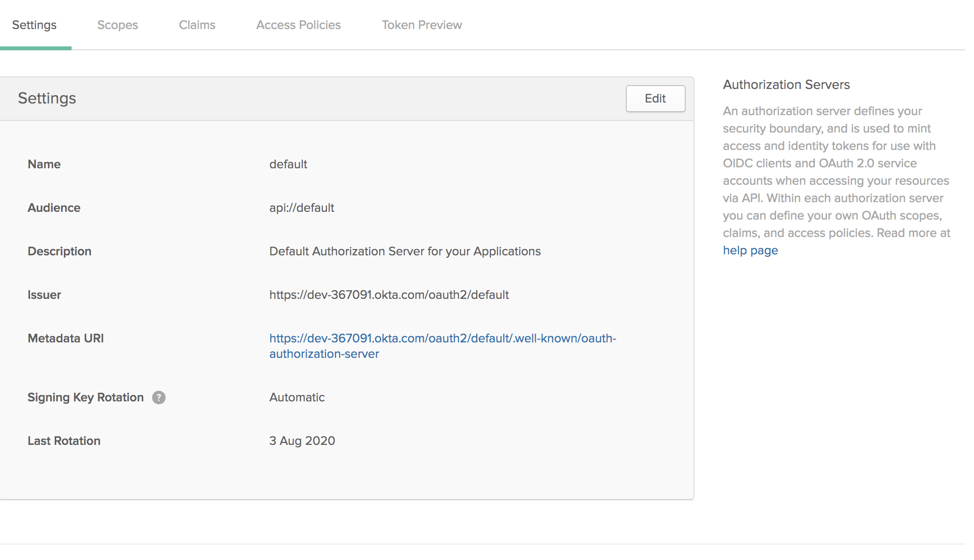Open the Metadata URI well-known link
974x560 pixels.
442,339
